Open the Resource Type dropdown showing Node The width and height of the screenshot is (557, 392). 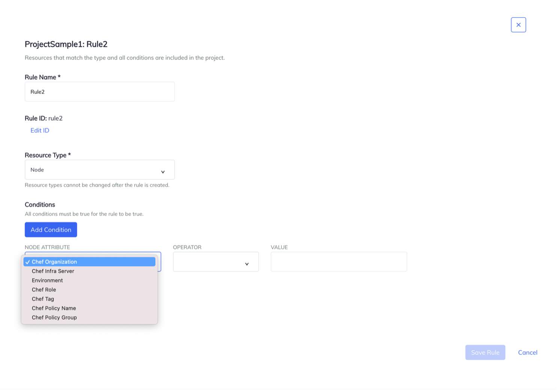99,170
